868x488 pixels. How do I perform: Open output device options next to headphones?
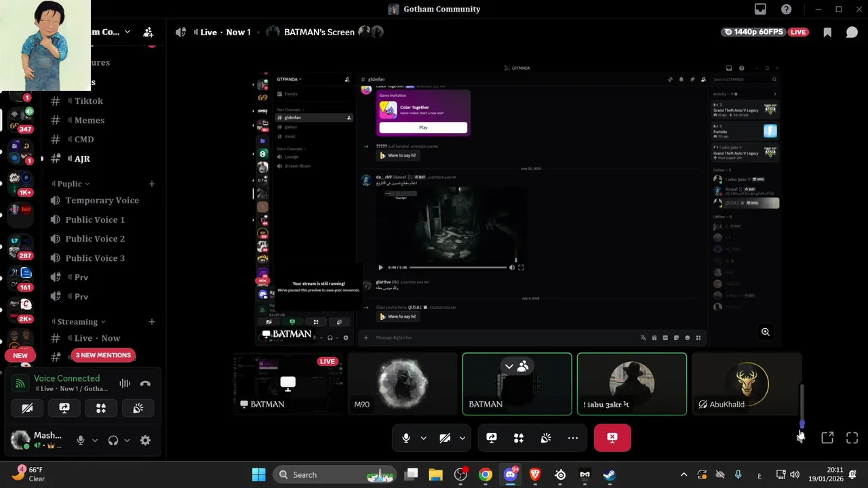tap(127, 441)
